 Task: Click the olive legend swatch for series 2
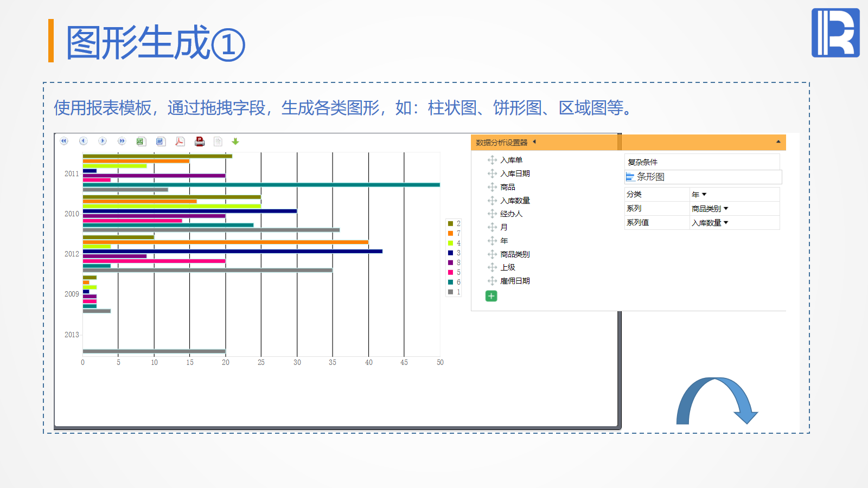(x=450, y=223)
